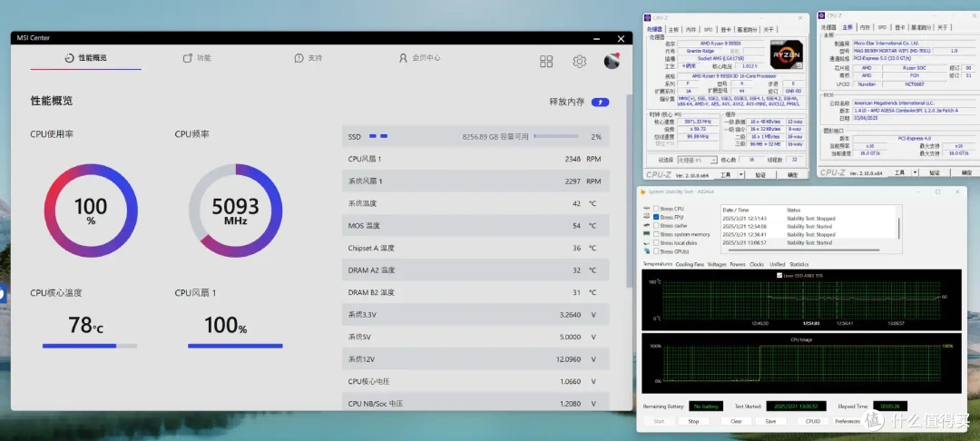Open 处理器 tab in CPU-Z mainboard window

click(828, 27)
